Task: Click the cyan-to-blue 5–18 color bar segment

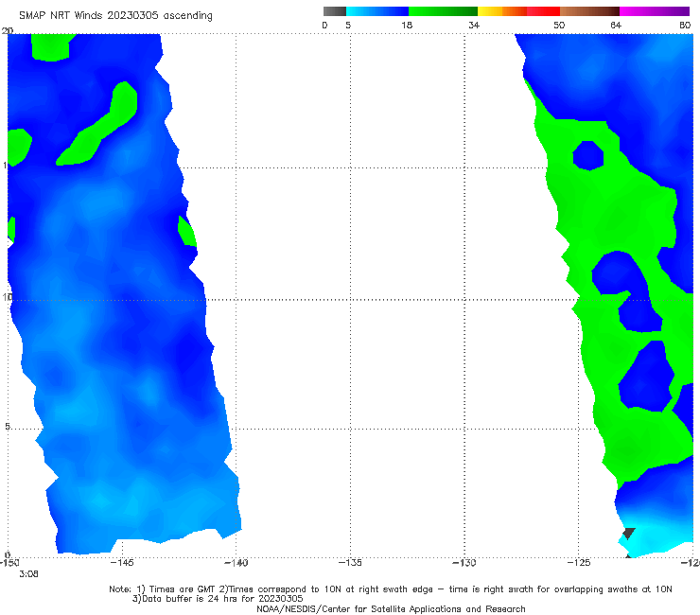Action: tap(377, 11)
